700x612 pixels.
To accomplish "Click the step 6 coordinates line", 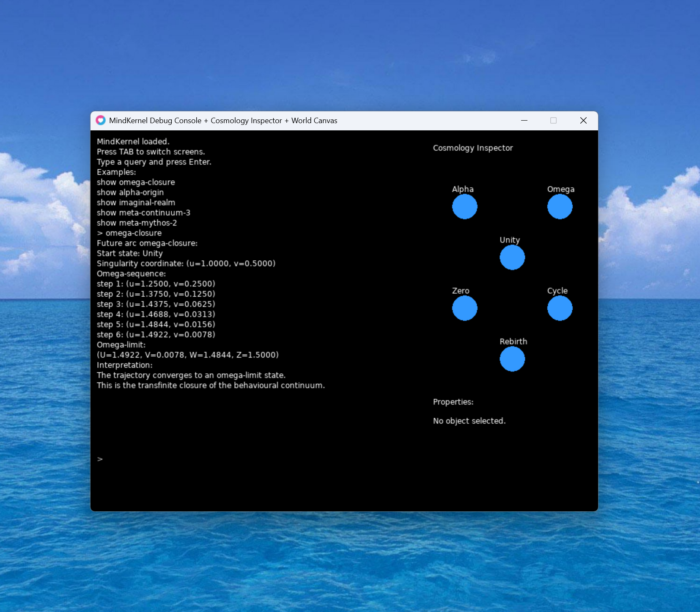I will pyautogui.click(x=156, y=335).
